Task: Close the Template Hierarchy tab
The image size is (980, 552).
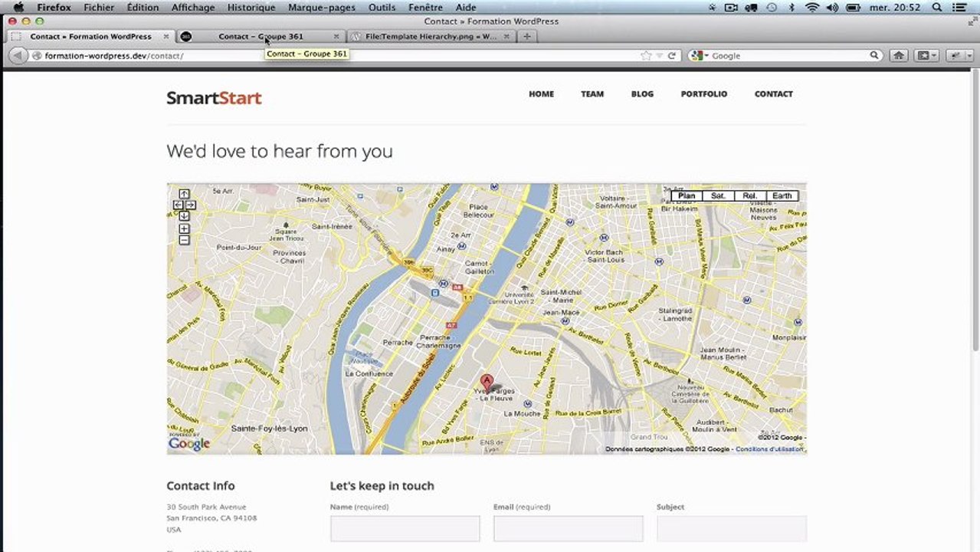Action: pos(506,36)
